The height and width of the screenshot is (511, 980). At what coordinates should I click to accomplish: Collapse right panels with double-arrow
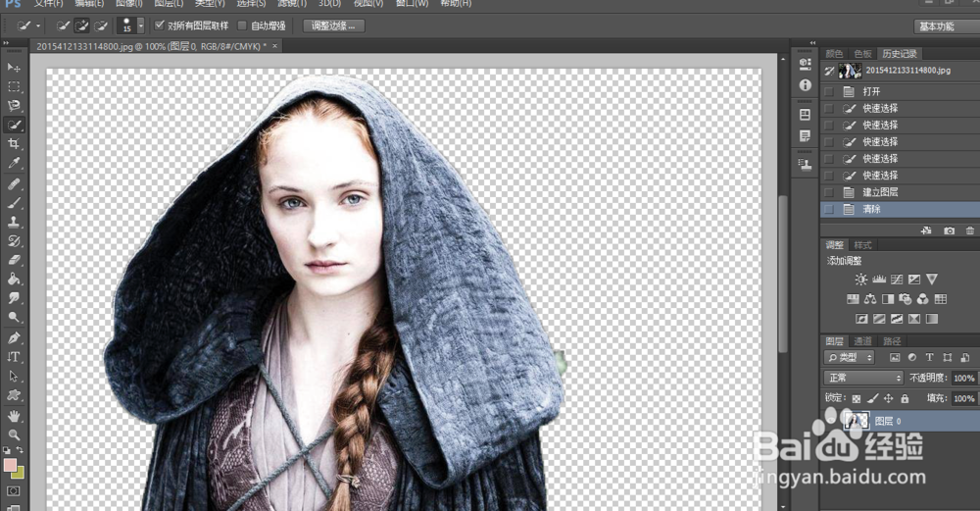click(x=812, y=43)
